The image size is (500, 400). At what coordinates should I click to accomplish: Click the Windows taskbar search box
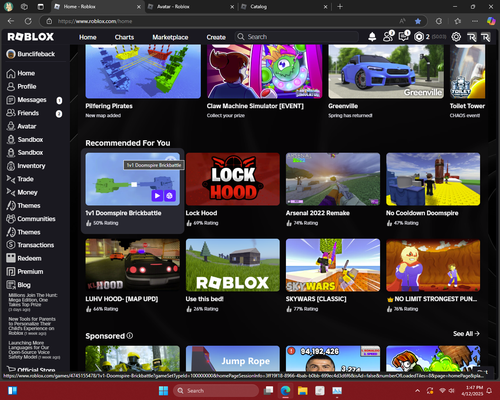coord(216,391)
